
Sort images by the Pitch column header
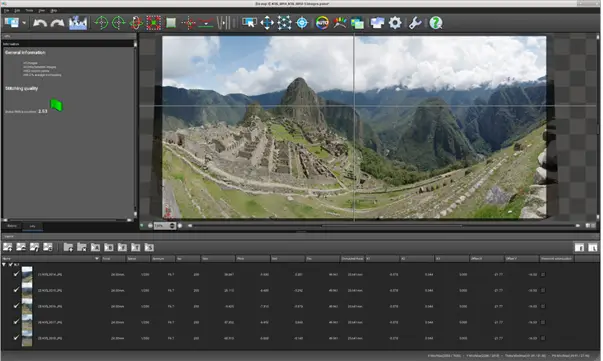point(252,259)
